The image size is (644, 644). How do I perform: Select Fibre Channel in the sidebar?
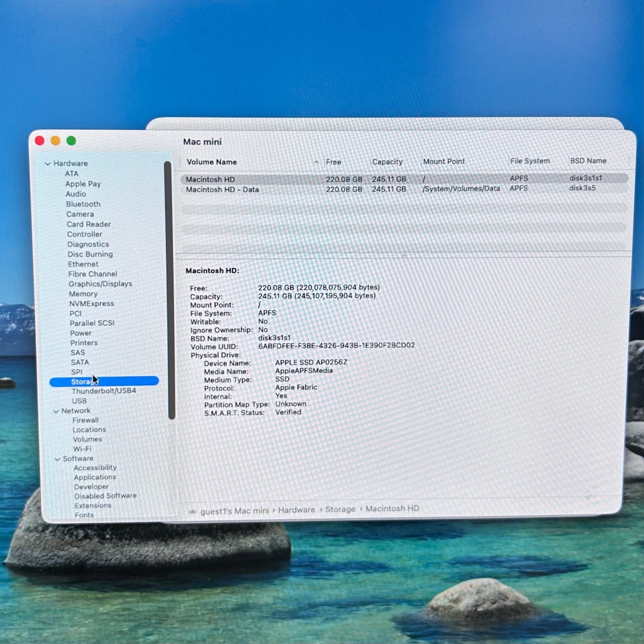pos(93,274)
